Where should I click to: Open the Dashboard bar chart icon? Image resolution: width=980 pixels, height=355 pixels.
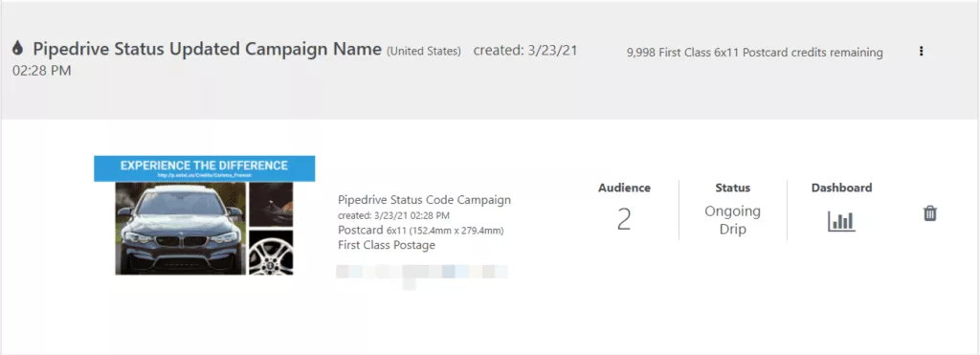[841, 221]
